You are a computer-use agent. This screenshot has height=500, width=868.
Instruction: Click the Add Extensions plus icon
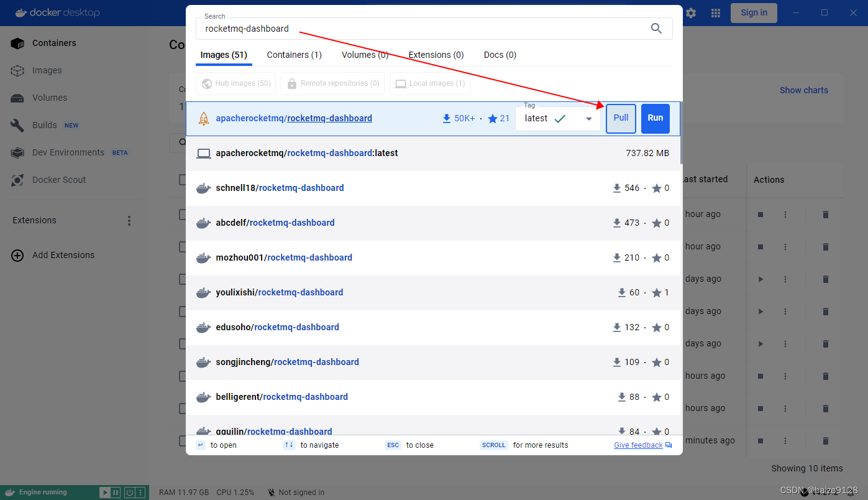point(17,255)
